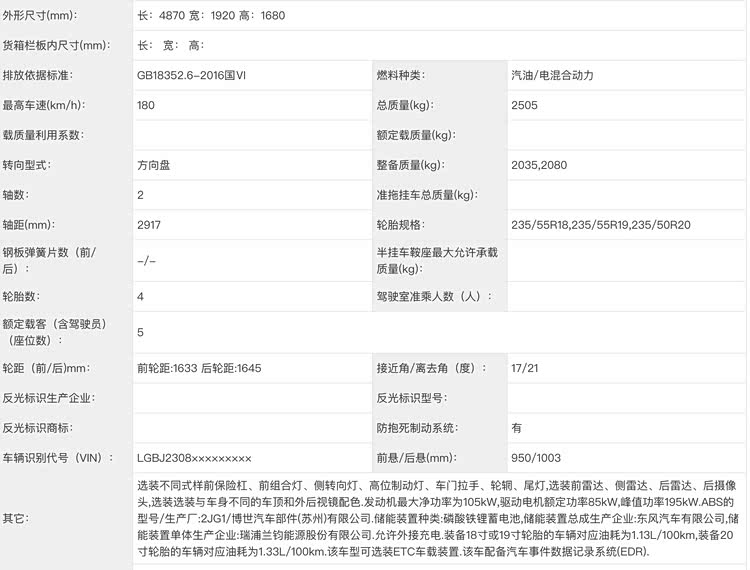The width and height of the screenshot is (750, 570).
Task: Click the 其它 row label
Action: click(x=16, y=520)
